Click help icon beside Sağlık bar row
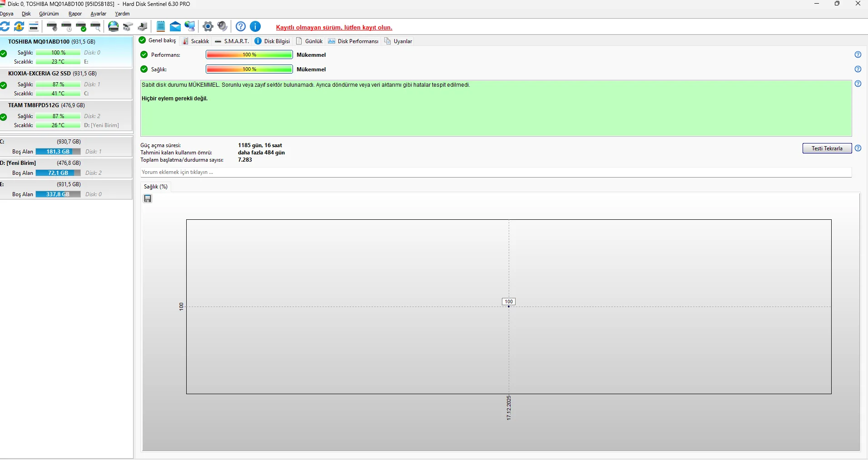The height and width of the screenshot is (460, 868). [x=858, y=69]
